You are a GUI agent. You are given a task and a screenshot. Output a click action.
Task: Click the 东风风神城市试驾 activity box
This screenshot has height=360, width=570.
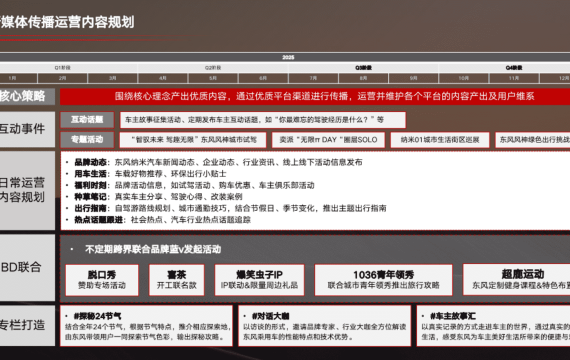[193, 140]
